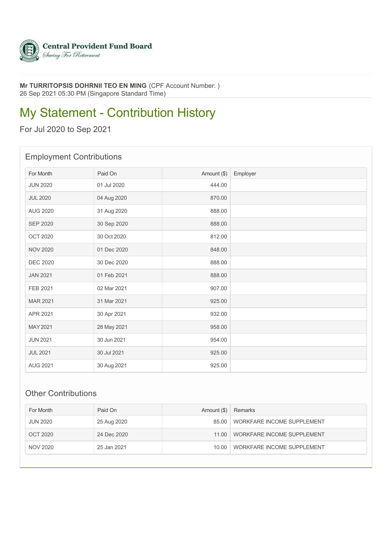Select the 444.00 amount for JUN 2020
Viewport: 392px width, 555px height.
tap(218, 185)
